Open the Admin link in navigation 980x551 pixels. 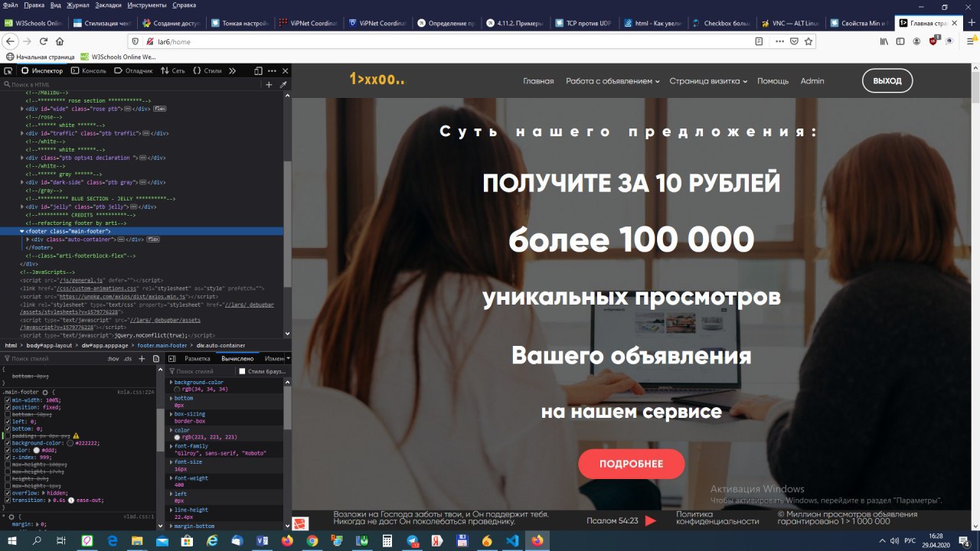pos(812,81)
